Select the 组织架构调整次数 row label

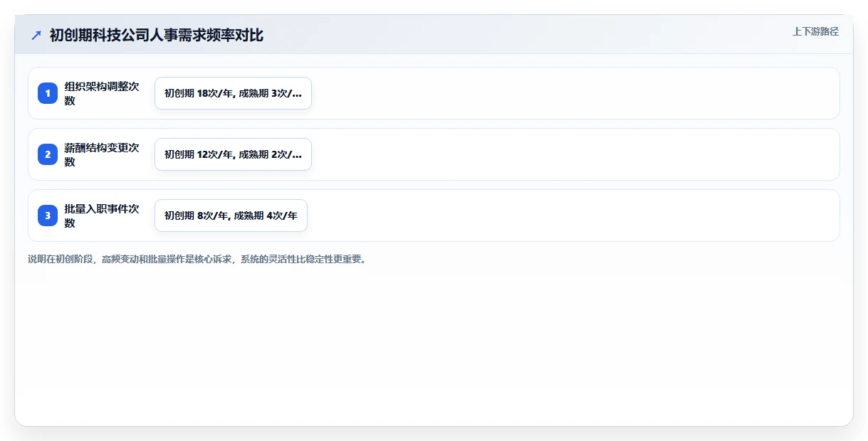[102, 93]
